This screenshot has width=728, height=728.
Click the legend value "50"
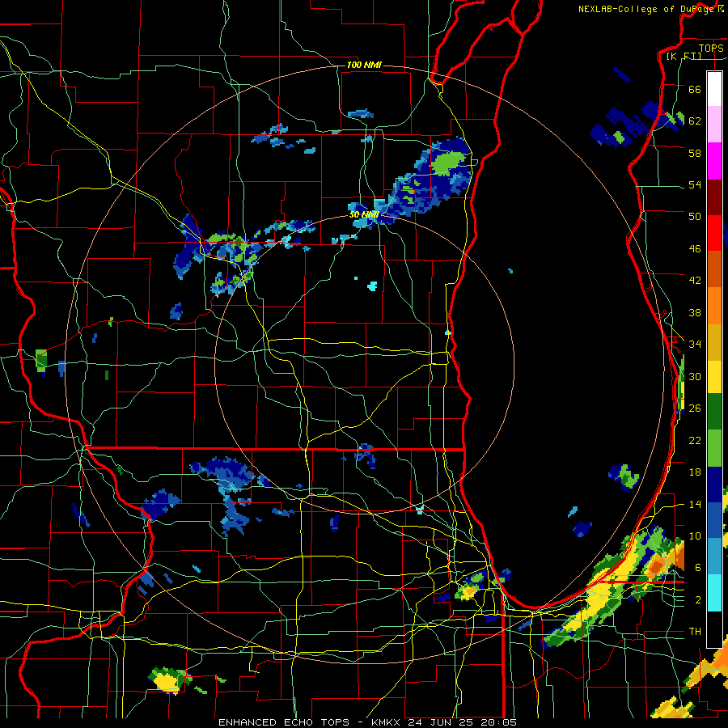pos(695,217)
